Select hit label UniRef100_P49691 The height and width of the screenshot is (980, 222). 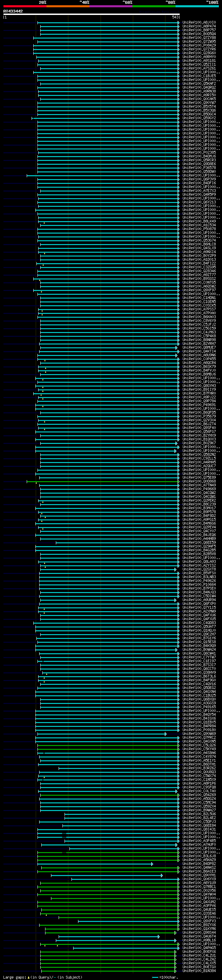pos(199,405)
